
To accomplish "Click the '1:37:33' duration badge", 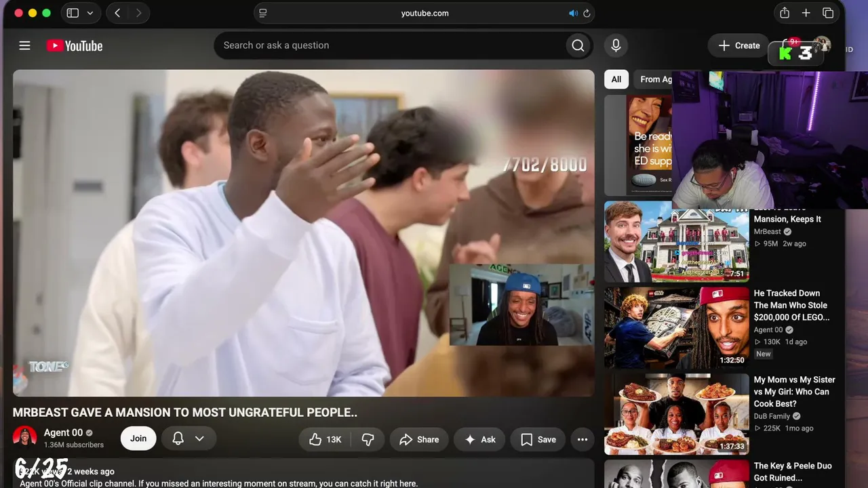I will pyautogui.click(x=732, y=446).
